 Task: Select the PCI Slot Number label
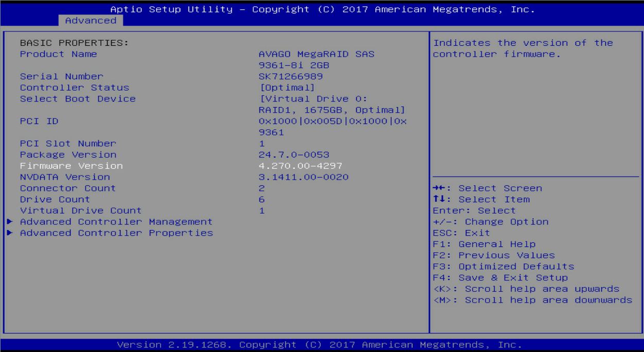pos(68,143)
